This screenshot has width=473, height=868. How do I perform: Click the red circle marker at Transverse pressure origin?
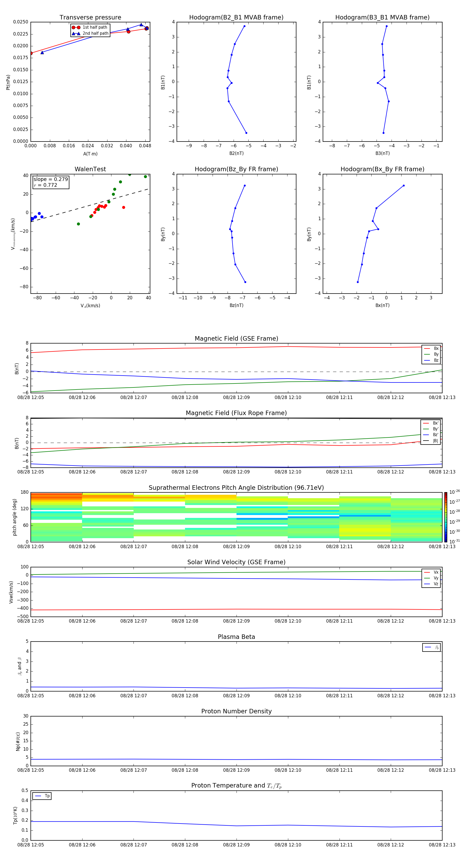pos(31,53)
